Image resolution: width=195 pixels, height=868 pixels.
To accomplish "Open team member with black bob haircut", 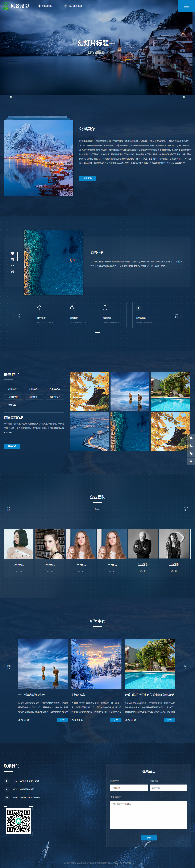I will 18,544.
